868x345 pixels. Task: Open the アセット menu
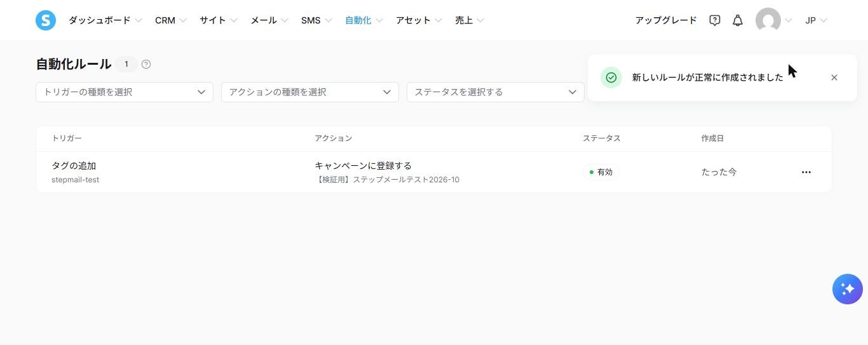point(419,20)
